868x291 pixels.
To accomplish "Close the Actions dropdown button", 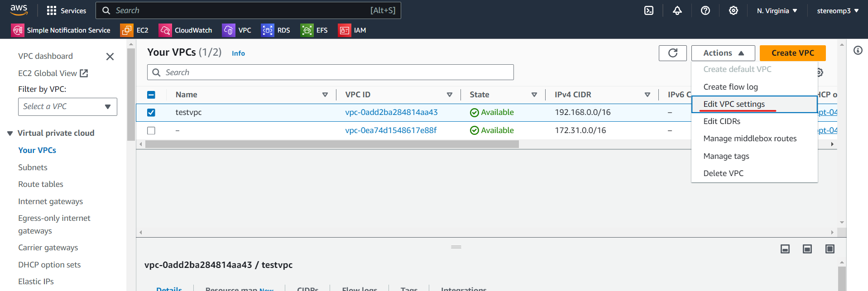I will [x=723, y=53].
